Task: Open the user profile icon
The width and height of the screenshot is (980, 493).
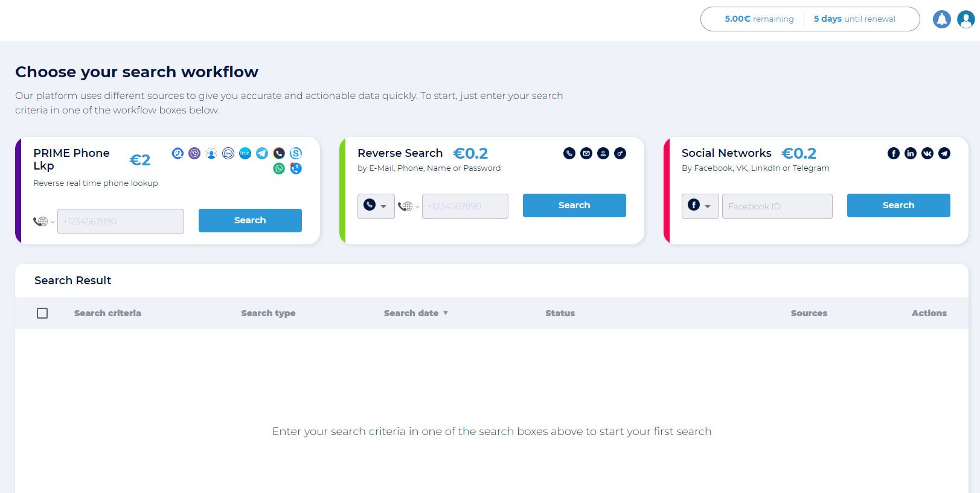Action: click(x=966, y=19)
